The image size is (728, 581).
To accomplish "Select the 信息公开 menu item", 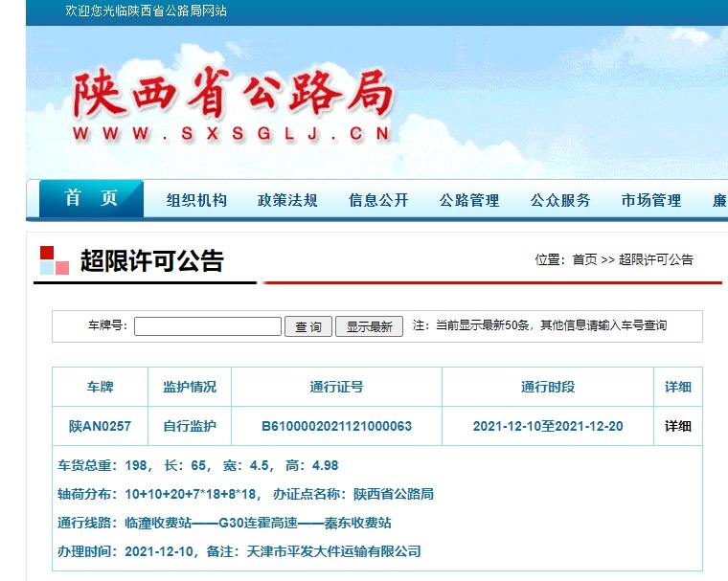I will 379,200.
